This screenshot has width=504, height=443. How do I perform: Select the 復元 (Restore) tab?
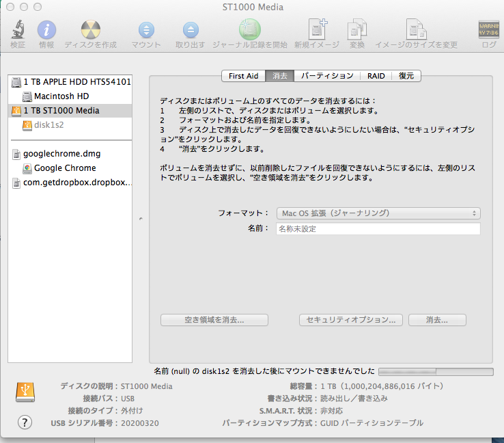click(406, 76)
